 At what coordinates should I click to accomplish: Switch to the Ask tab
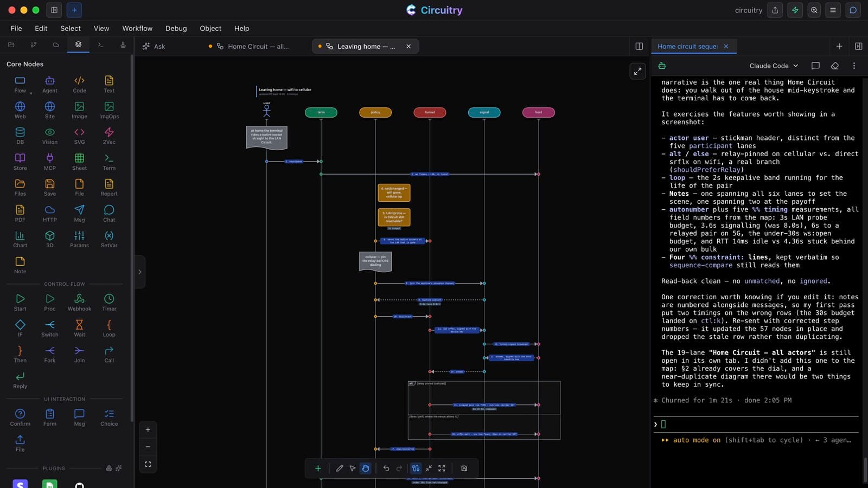154,46
